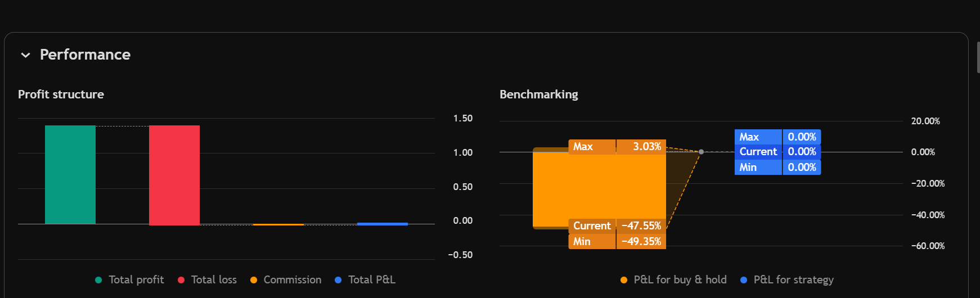
Task: Toggle Commission legend item
Action: pyautogui.click(x=286, y=280)
